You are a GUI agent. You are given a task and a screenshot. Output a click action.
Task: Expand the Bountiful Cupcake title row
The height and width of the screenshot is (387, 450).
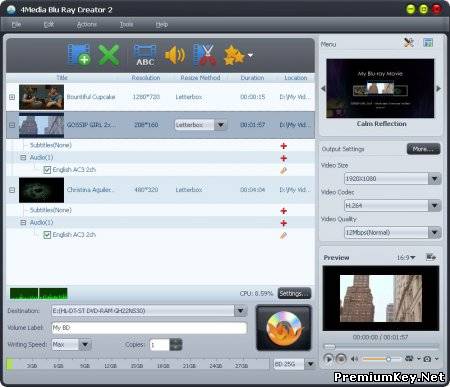12,97
